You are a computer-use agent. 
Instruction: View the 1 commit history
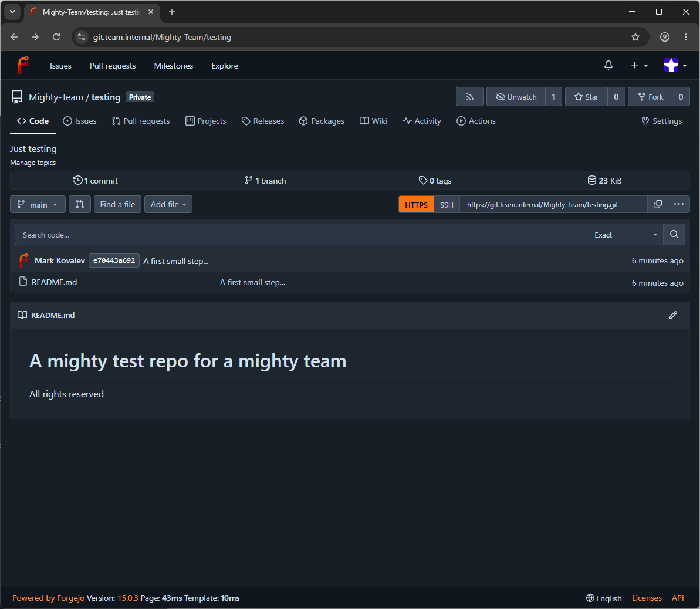pos(95,180)
